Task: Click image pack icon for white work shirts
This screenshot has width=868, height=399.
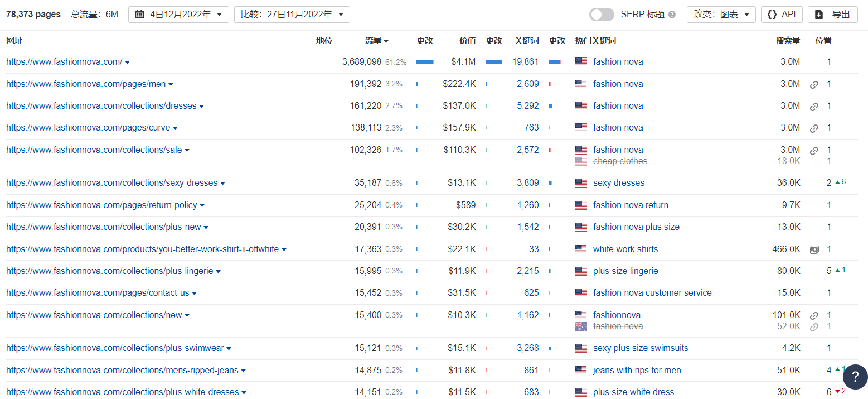Action: pyautogui.click(x=814, y=249)
